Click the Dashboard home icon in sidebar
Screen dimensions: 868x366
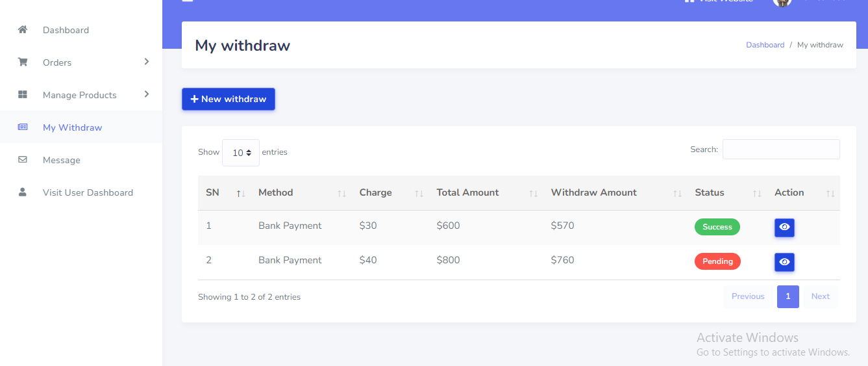[x=23, y=30]
